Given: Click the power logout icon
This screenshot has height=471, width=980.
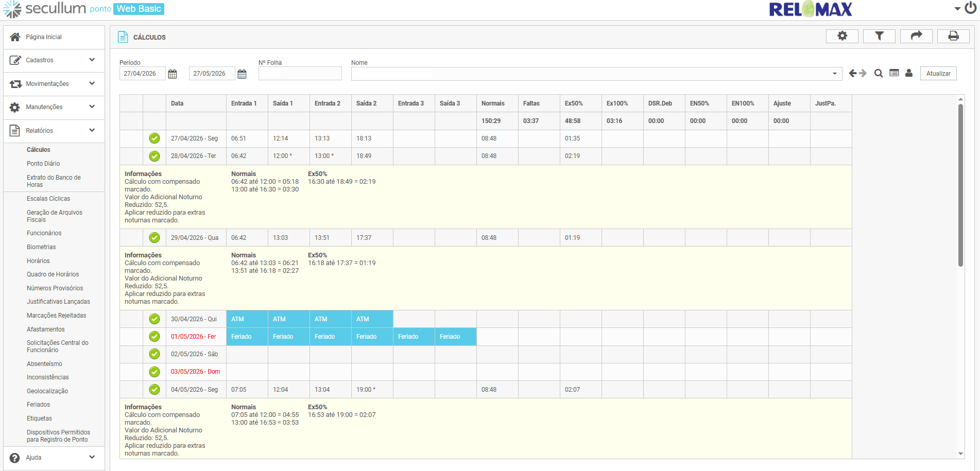Looking at the screenshot, I should tap(970, 8).
